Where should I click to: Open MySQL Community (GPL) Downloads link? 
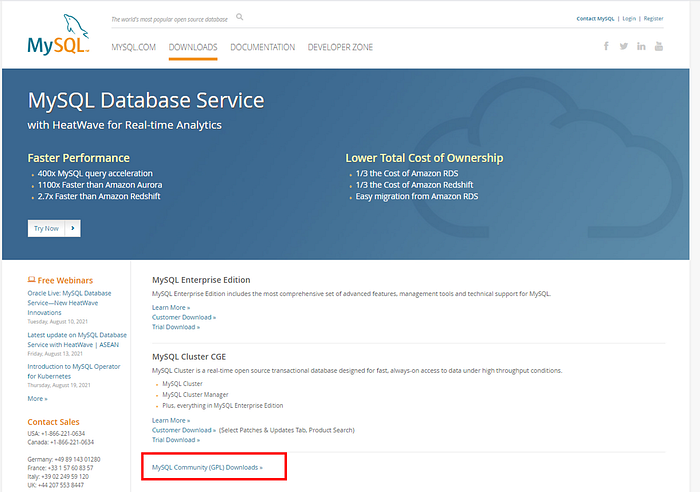pyautogui.click(x=207, y=467)
